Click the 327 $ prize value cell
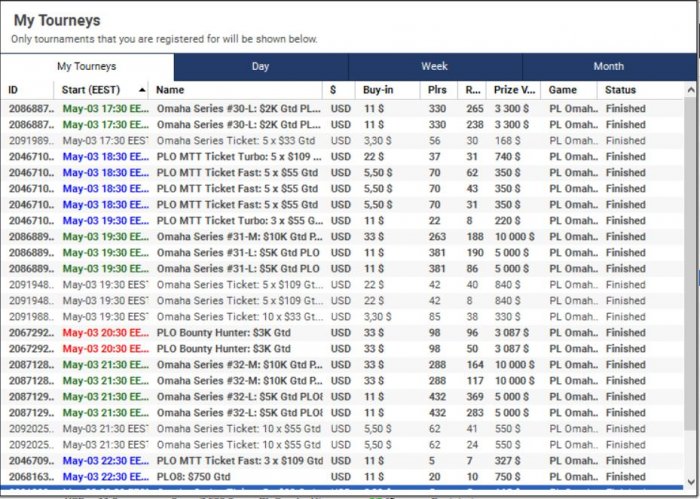 coord(508,461)
